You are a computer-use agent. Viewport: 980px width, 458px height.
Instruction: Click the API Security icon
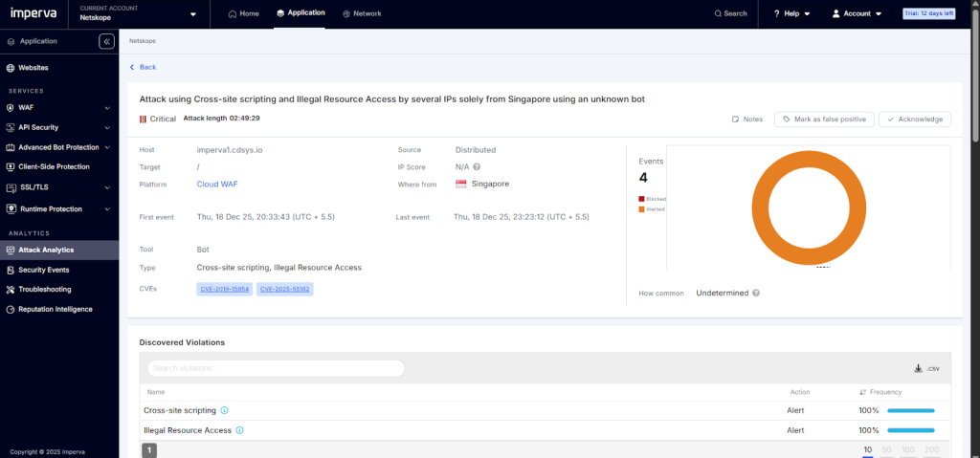click(10, 127)
